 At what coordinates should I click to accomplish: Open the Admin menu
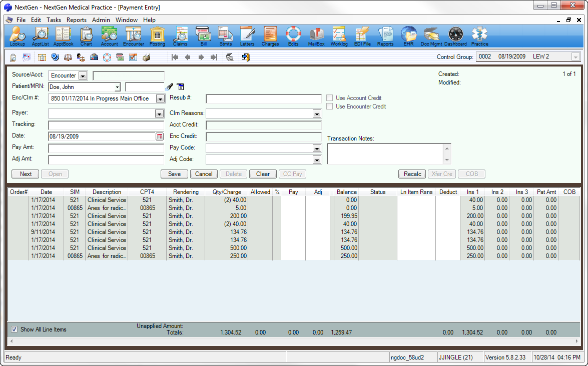point(101,20)
